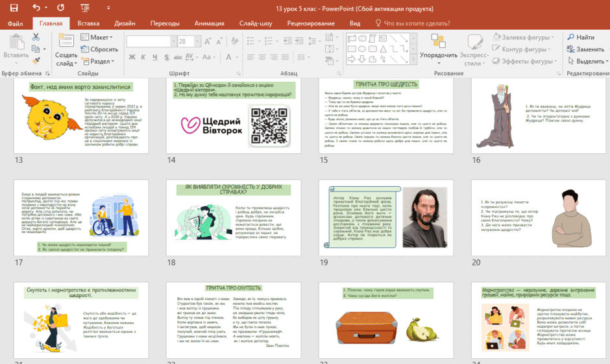Click the Создать слайд button icon
610x364 pixels.
click(x=66, y=41)
